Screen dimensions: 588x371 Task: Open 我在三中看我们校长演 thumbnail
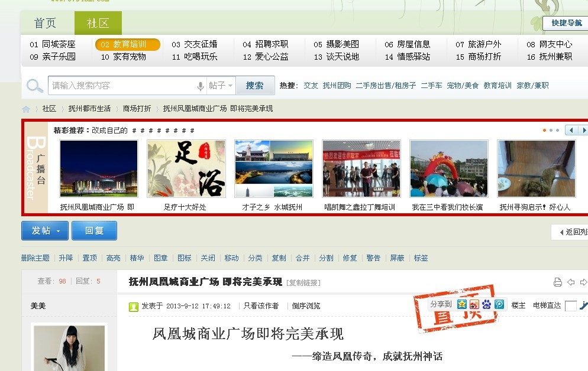tap(449, 168)
